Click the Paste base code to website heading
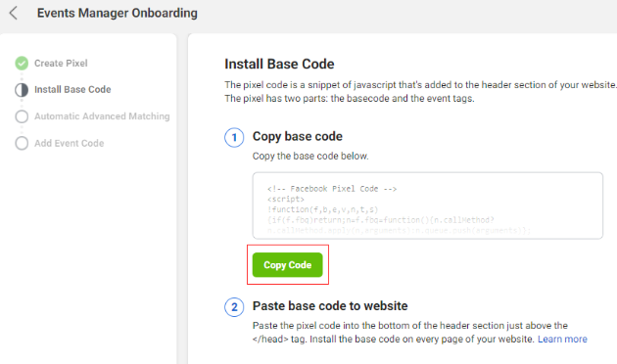 [330, 306]
